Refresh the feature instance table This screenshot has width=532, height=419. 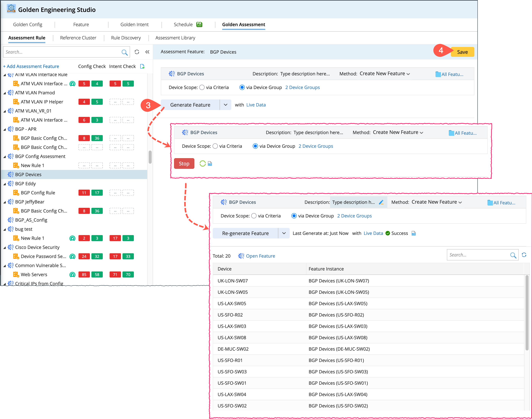[x=524, y=255]
